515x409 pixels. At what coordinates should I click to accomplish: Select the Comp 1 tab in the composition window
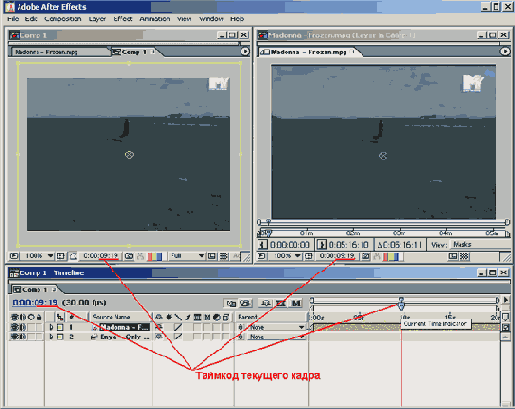pos(134,52)
